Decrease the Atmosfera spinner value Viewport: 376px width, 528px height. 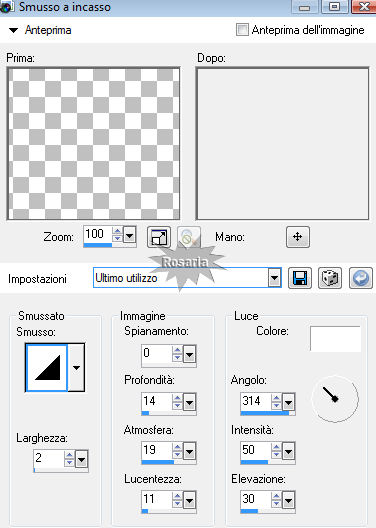click(x=177, y=455)
